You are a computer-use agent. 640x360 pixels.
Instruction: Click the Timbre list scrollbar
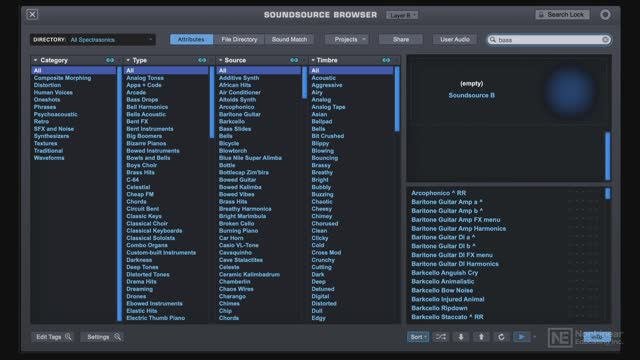point(397,99)
